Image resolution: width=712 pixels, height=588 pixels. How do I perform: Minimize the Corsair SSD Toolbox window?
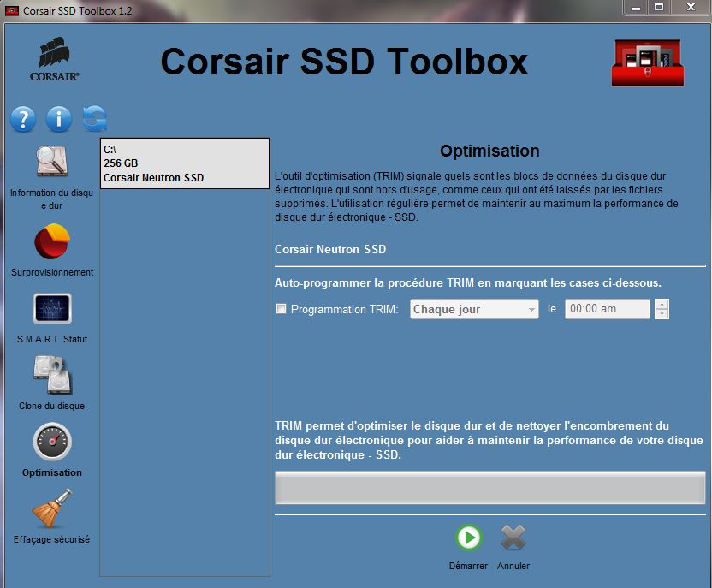pyautogui.click(x=636, y=7)
